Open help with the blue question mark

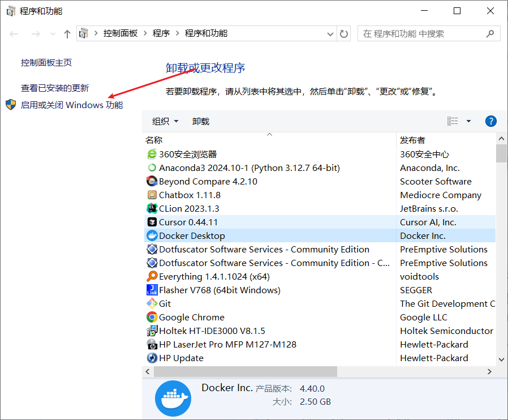[491, 121]
